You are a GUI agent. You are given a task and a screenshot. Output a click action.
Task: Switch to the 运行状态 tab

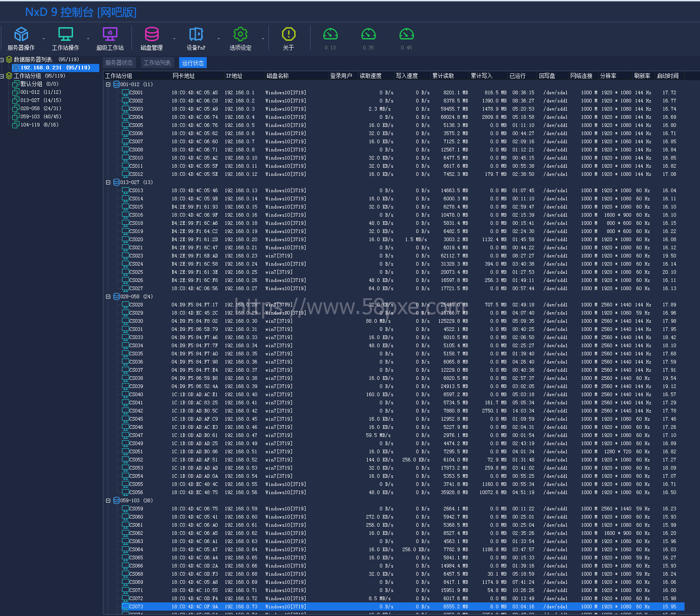coord(193,63)
